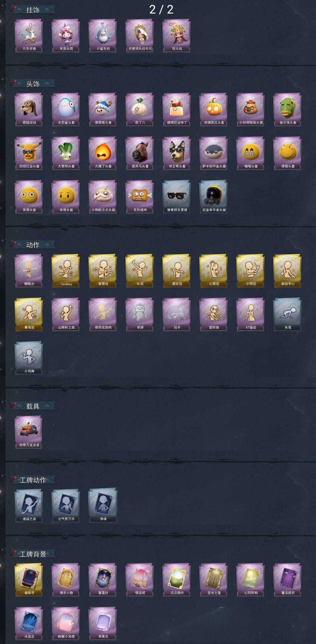
Task: Select the 小鸡舞 action item
Action: pos(29,358)
